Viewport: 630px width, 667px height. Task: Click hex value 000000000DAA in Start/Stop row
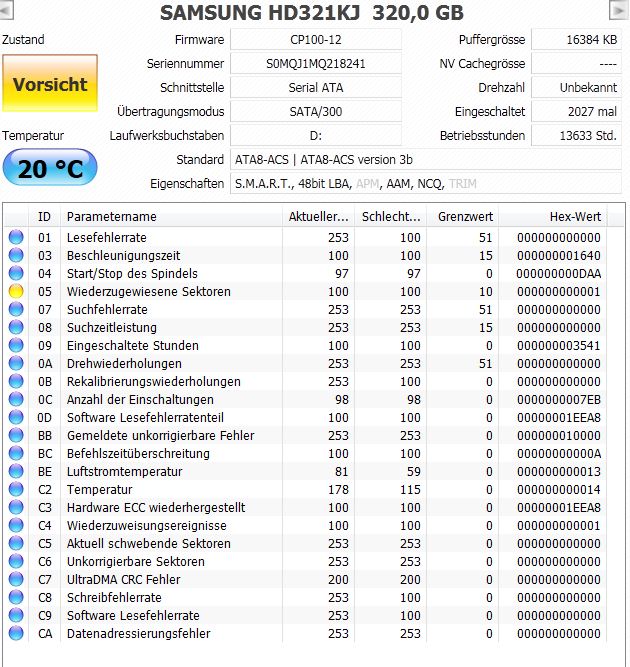(559, 274)
